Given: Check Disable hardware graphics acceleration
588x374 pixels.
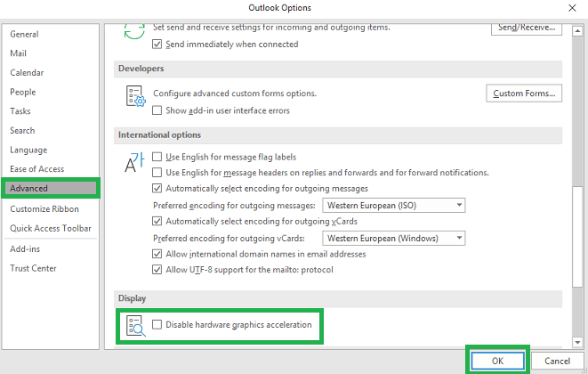Looking at the screenshot, I should click(x=157, y=325).
